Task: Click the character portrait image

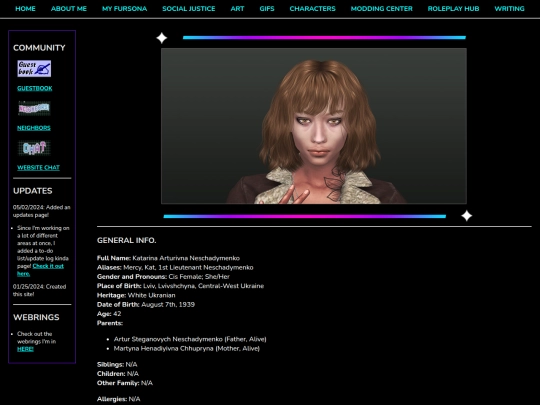Action: coord(314,126)
